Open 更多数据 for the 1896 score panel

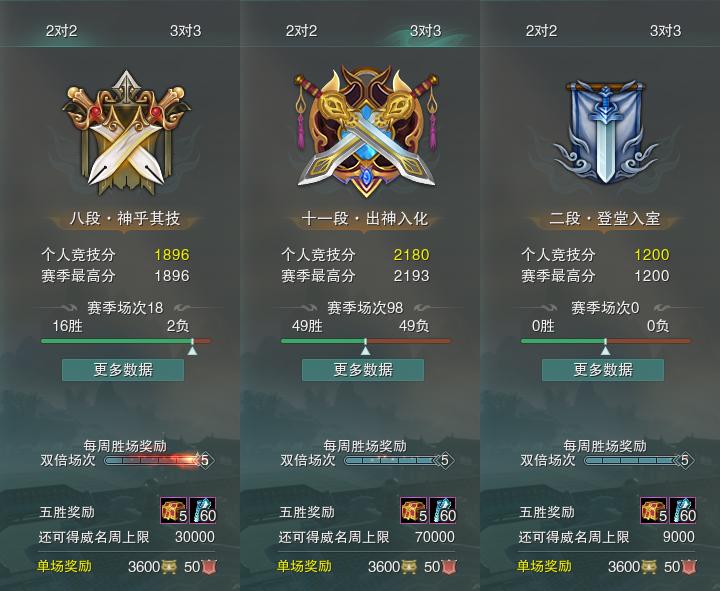point(123,370)
